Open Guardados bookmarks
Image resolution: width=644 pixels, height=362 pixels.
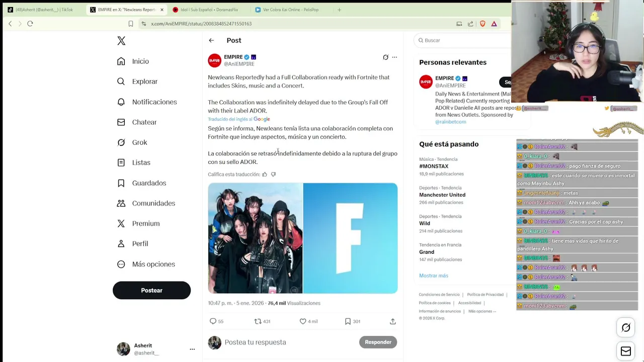(141, 183)
